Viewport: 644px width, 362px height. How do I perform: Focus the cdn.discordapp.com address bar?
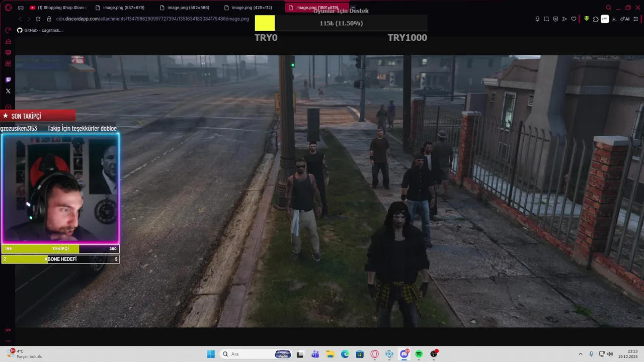[x=152, y=19]
